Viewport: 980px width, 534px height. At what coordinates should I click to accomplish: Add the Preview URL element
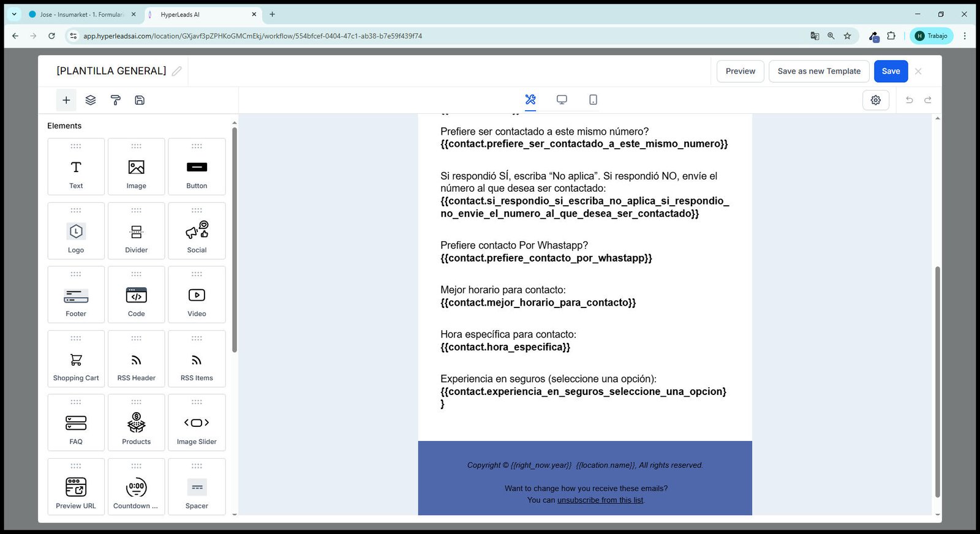[76, 487]
